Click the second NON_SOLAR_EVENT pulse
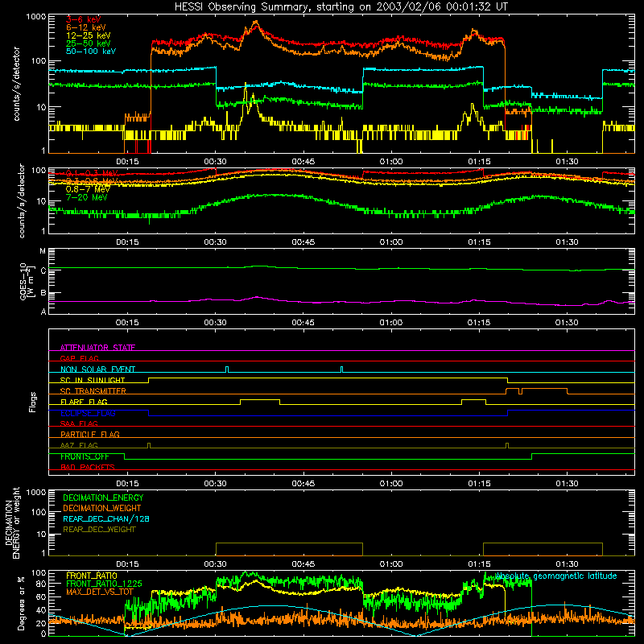 tap(341, 369)
